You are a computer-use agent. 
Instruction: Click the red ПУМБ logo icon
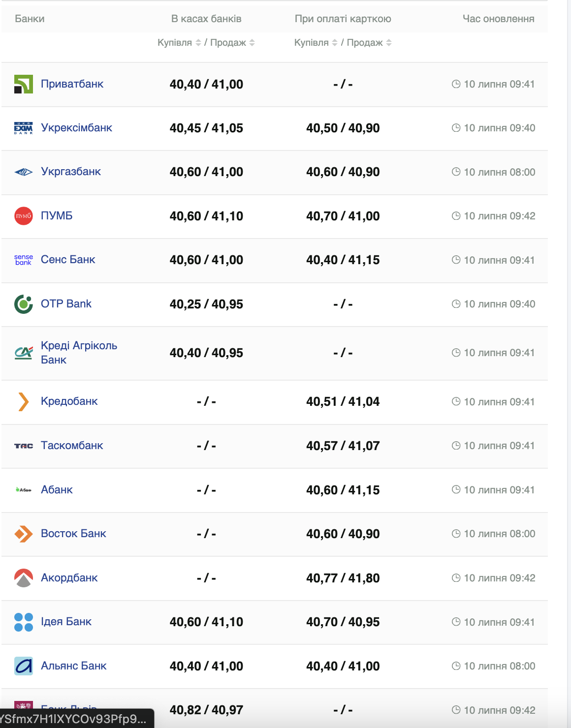[24, 216]
